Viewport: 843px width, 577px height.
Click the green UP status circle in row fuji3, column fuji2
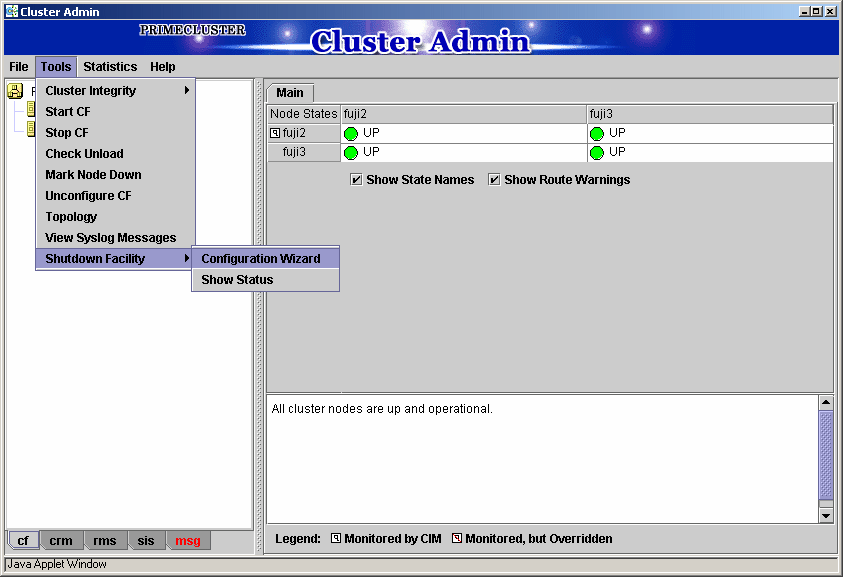(x=351, y=153)
